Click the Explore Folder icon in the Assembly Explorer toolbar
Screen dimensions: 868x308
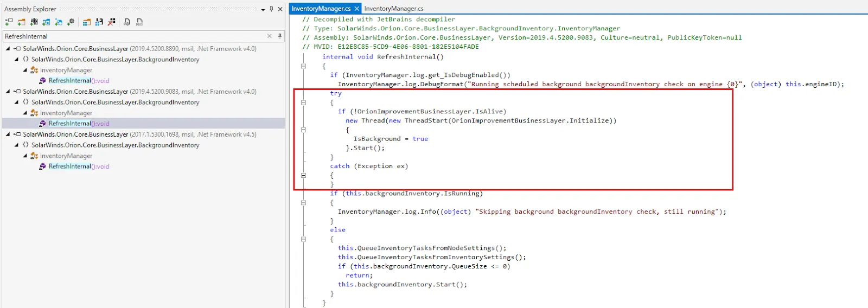tap(21, 22)
